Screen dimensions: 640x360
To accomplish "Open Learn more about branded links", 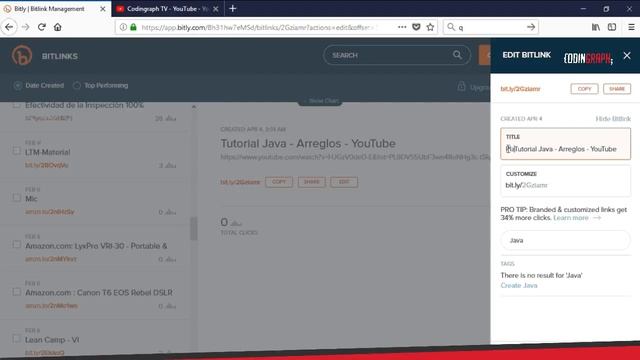I will (571, 218).
